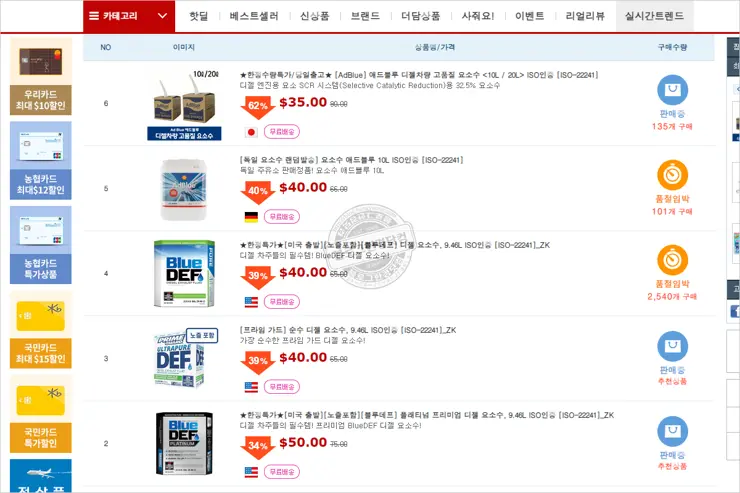
Task: Switch to the 실시간트렌드 tab
Action: pyautogui.click(x=654, y=16)
